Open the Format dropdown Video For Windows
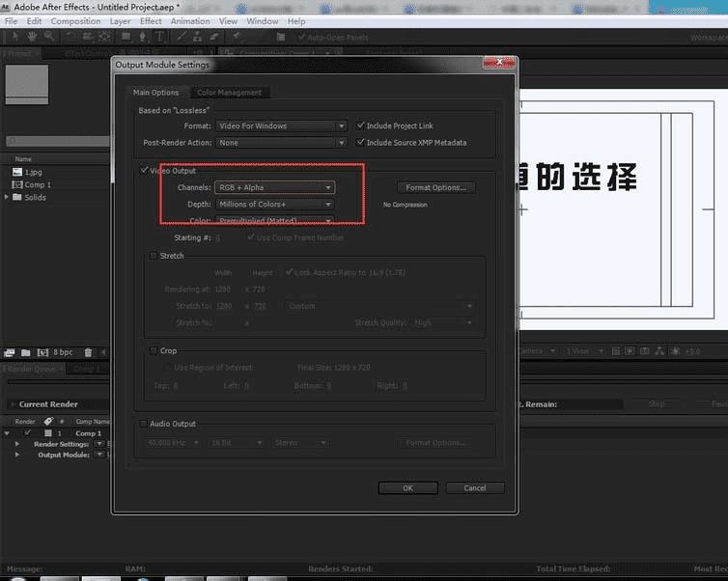The image size is (728, 581). [x=280, y=125]
